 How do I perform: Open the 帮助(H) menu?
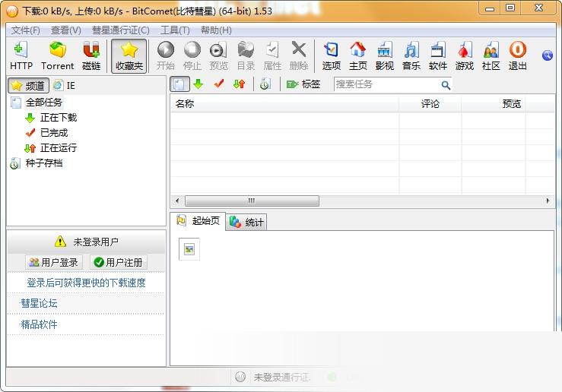pos(216,30)
